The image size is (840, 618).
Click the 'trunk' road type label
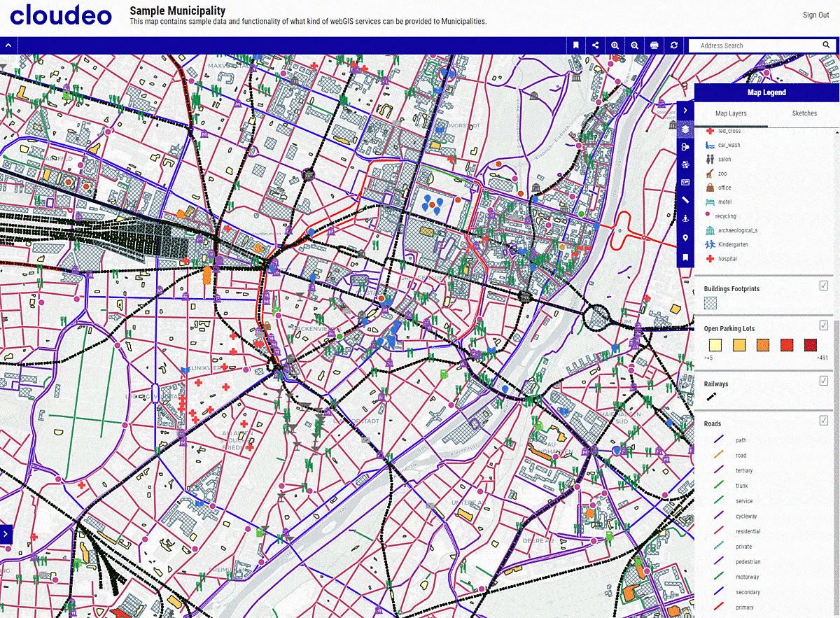pyautogui.click(x=742, y=486)
